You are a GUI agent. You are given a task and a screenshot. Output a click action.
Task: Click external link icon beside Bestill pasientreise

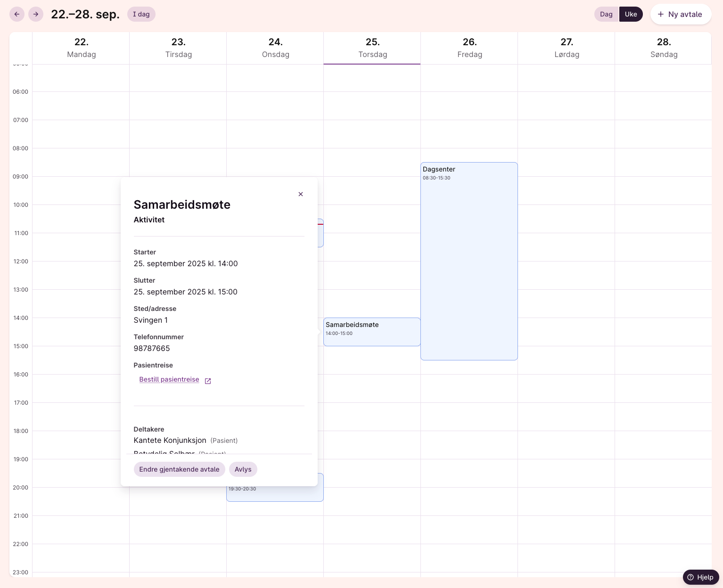point(208,381)
